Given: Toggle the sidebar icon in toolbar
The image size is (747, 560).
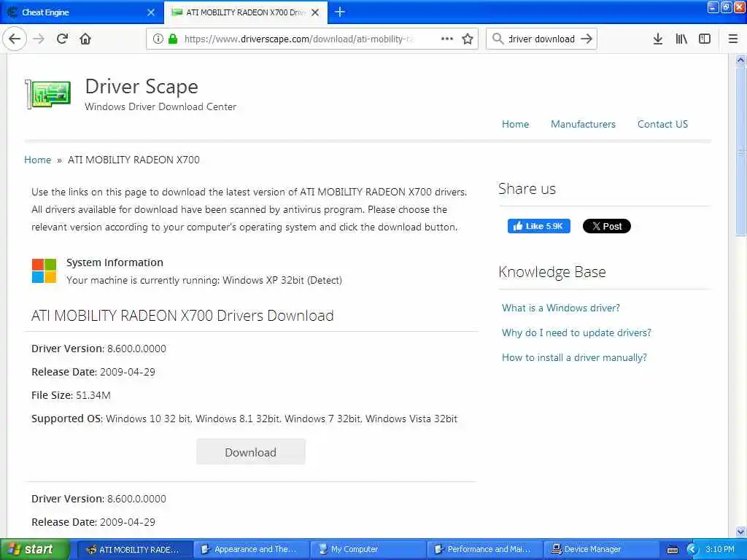Looking at the screenshot, I should tap(705, 39).
